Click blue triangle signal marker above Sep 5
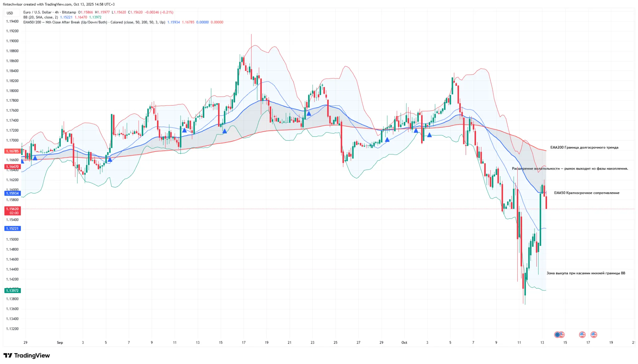The height and width of the screenshot is (364, 638). (x=110, y=160)
